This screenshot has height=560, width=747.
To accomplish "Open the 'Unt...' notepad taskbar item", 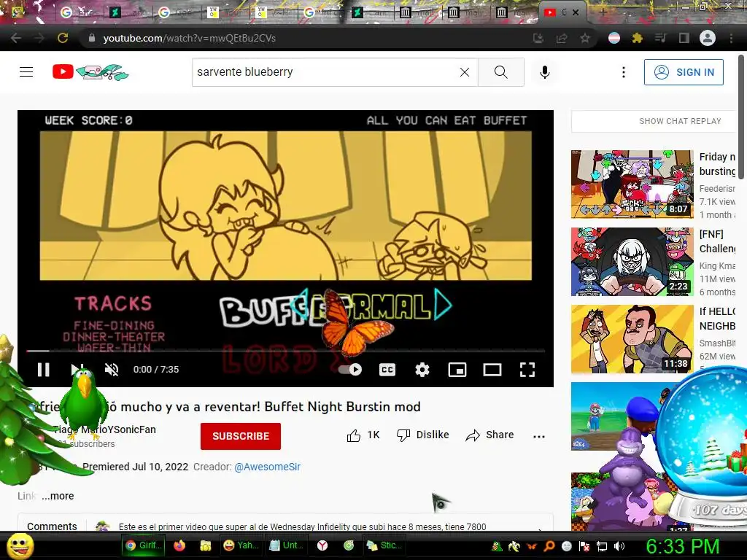I will point(286,545).
